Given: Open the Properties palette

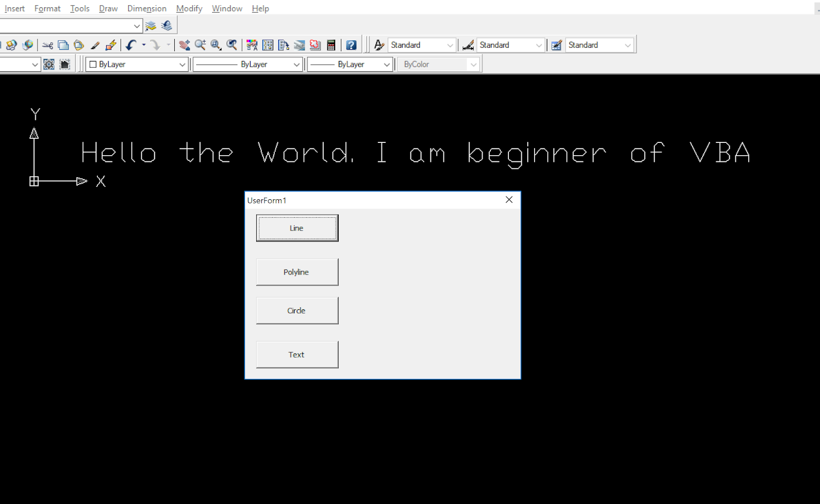Looking at the screenshot, I should 251,45.
